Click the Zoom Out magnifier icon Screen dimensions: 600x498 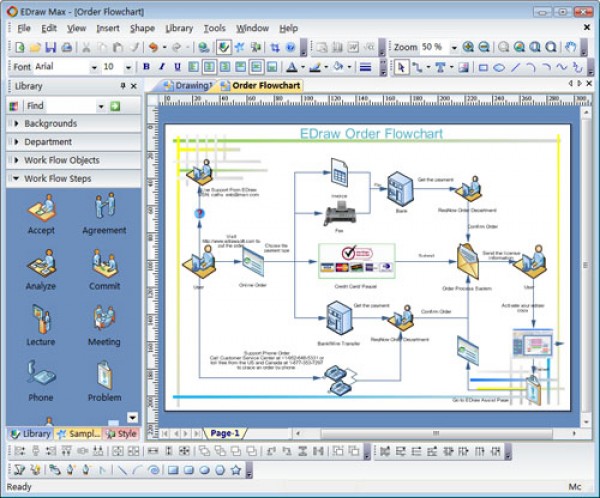484,47
